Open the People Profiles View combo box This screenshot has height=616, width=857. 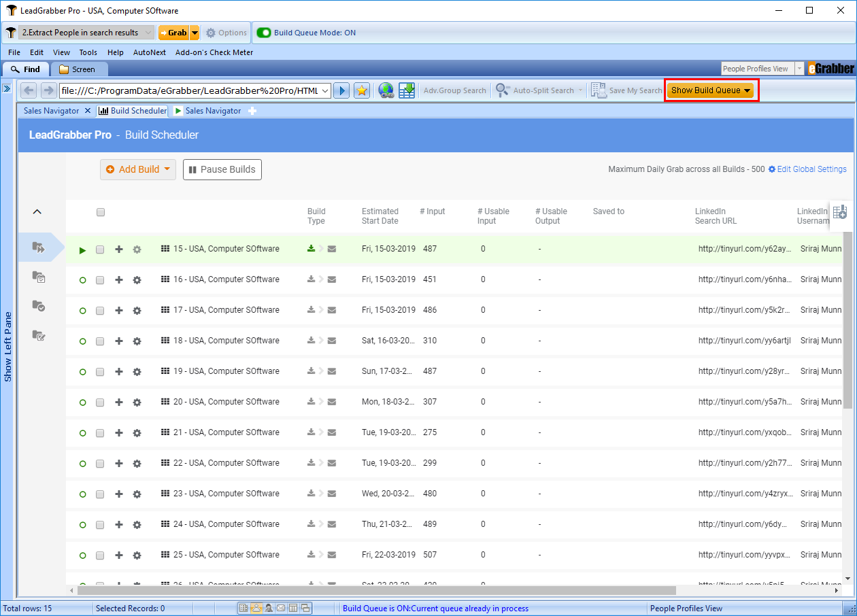[762, 69]
